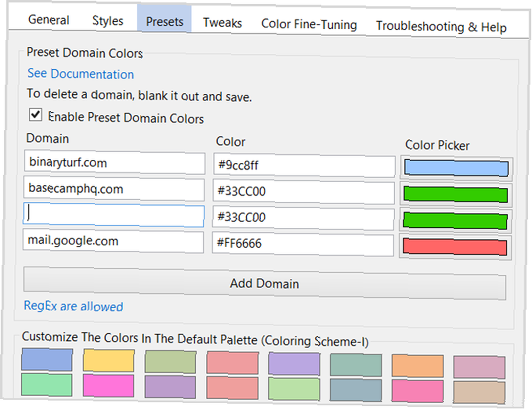Open Troubleshooting & Help tab
Screen dimensions: 532x410
point(441,27)
